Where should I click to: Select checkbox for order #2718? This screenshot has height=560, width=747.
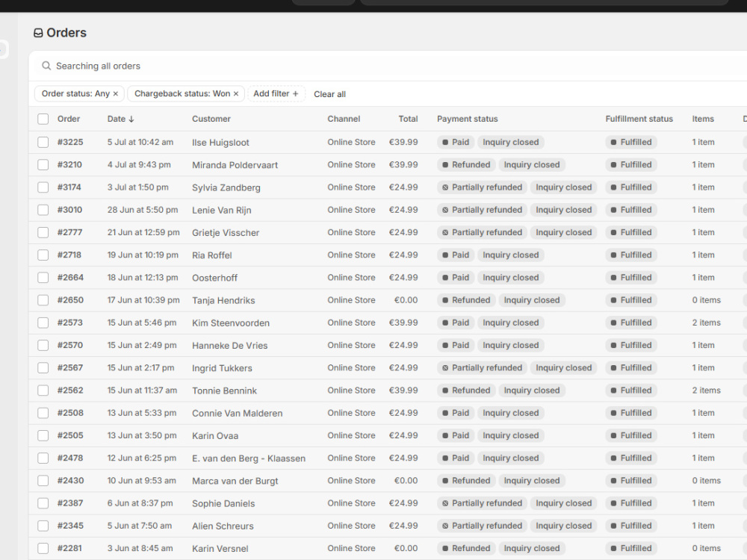point(43,255)
